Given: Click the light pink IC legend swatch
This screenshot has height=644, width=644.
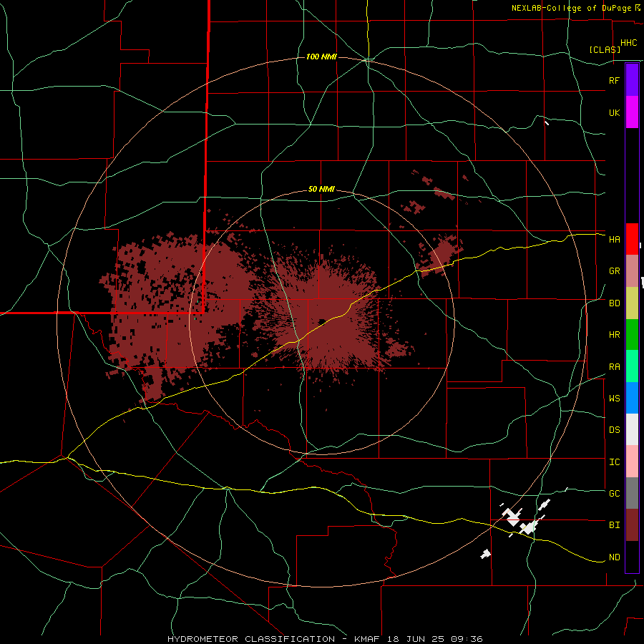Looking at the screenshot, I should pyautogui.click(x=632, y=462).
